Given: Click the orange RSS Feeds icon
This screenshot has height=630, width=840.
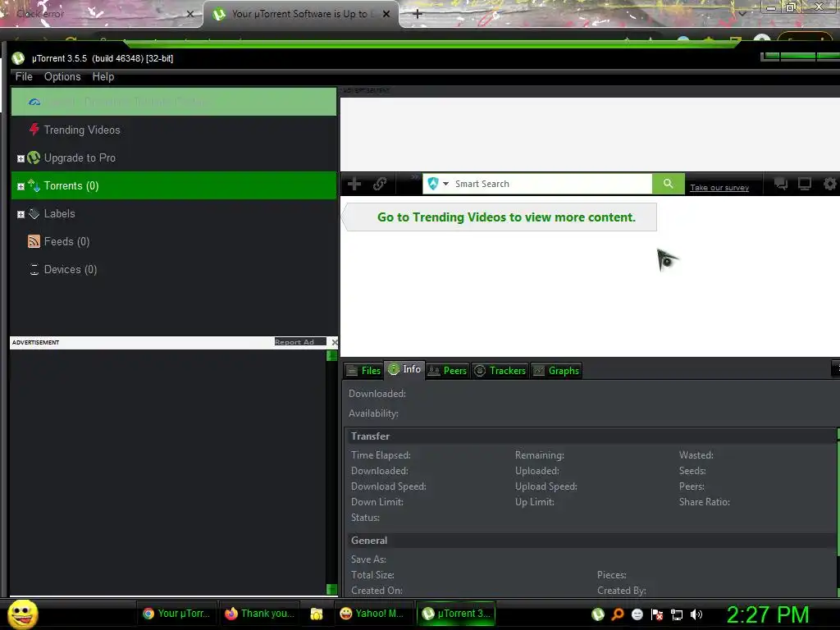Looking at the screenshot, I should click(34, 241).
